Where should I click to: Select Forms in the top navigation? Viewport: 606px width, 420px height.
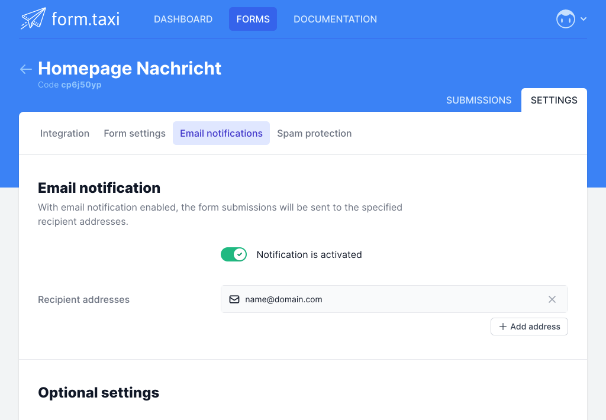[x=253, y=19]
